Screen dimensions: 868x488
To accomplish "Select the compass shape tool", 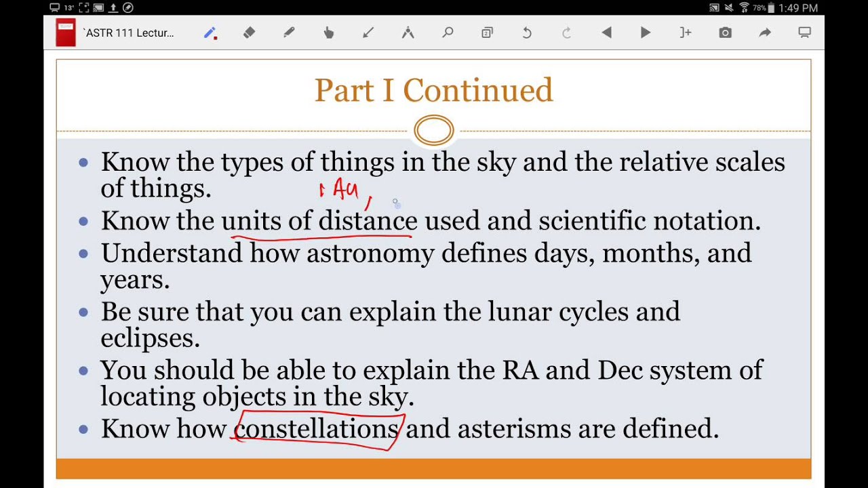I will point(408,33).
